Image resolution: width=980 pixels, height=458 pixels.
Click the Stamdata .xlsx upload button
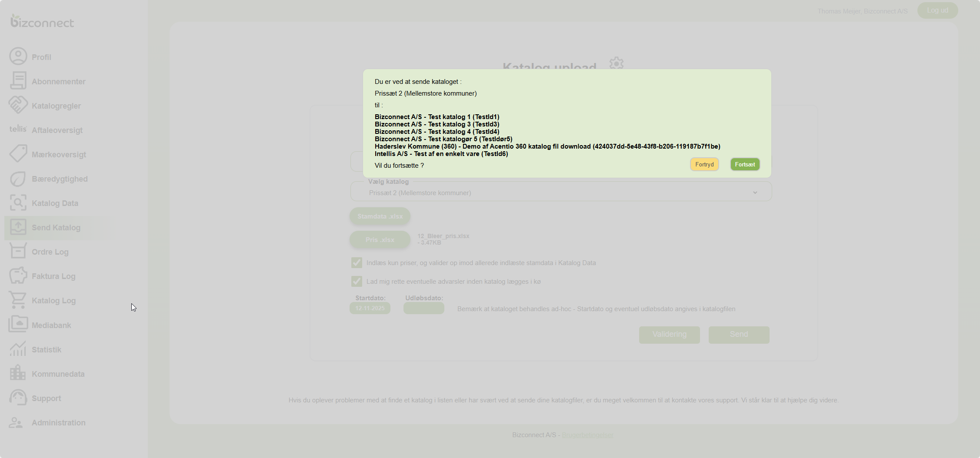point(380,216)
